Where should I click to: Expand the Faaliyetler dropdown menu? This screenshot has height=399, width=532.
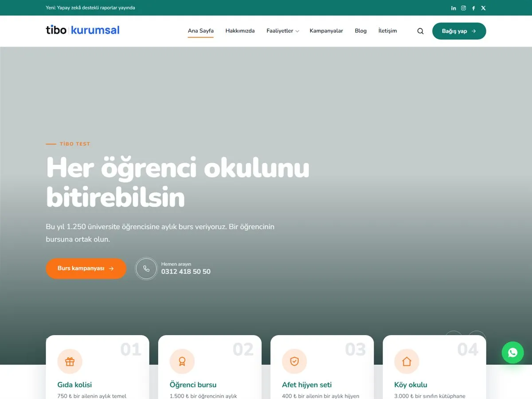283,31
